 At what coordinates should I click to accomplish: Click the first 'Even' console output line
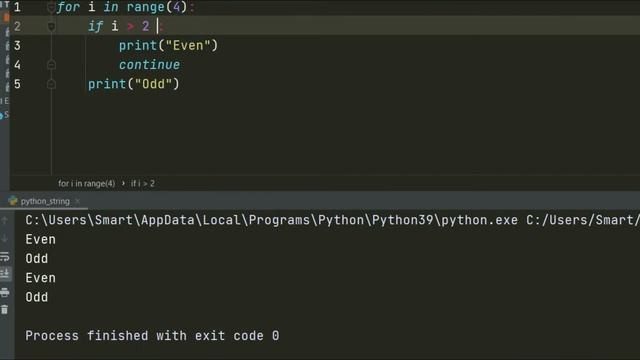click(x=40, y=240)
